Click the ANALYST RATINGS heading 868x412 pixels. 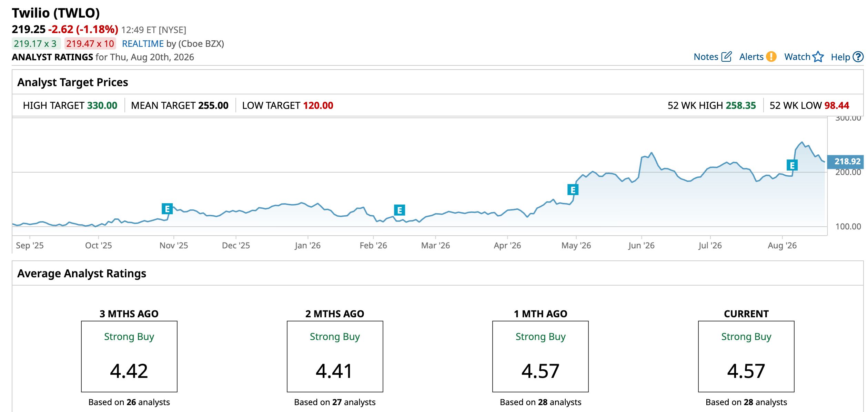[x=52, y=57]
